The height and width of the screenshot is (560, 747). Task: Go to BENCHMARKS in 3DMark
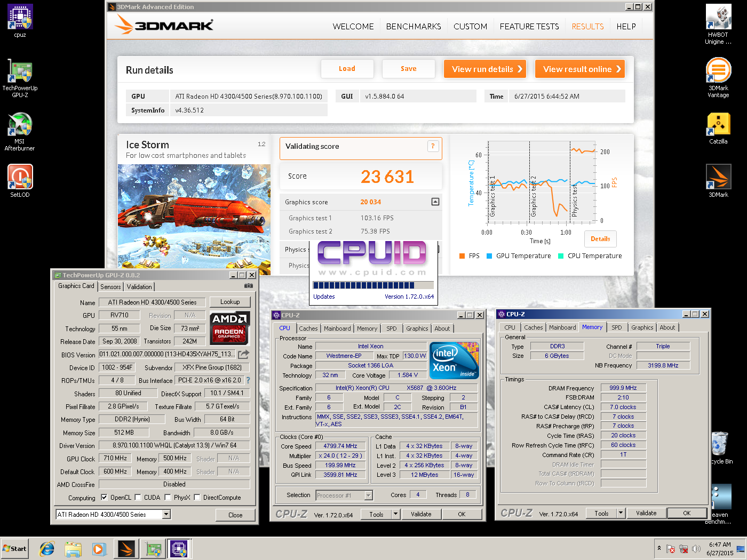(414, 26)
